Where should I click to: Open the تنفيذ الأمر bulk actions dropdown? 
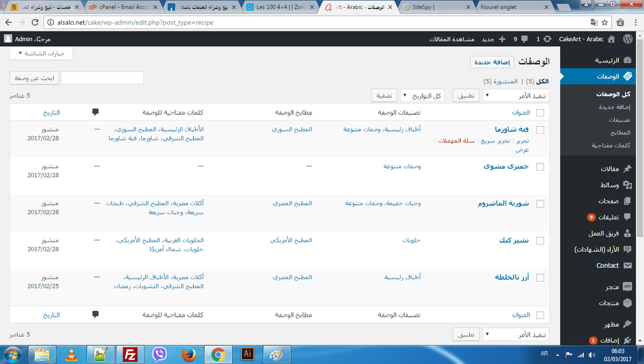point(516,96)
